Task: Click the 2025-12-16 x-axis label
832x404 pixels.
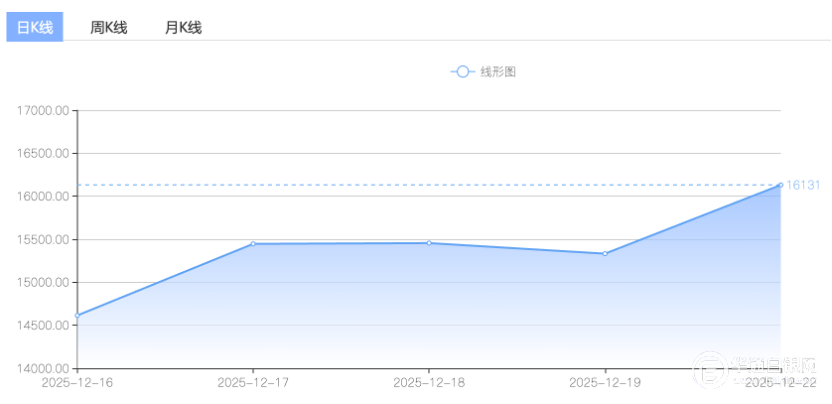Action: pyautogui.click(x=77, y=382)
